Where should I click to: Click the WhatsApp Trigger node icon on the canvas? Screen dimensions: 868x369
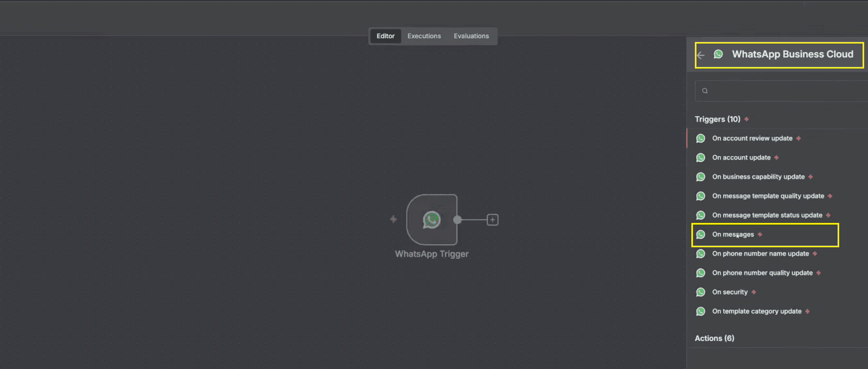(x=431, y=220)
